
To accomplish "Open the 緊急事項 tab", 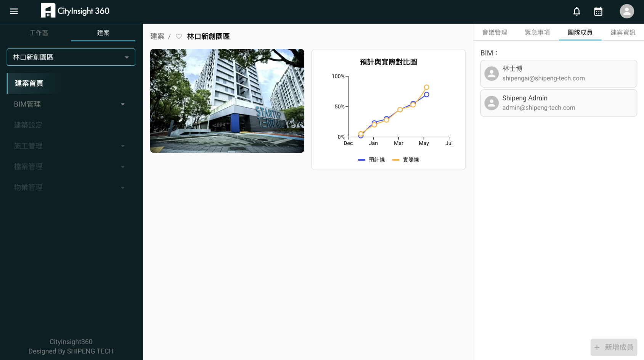I will click(x=537, y=32).
